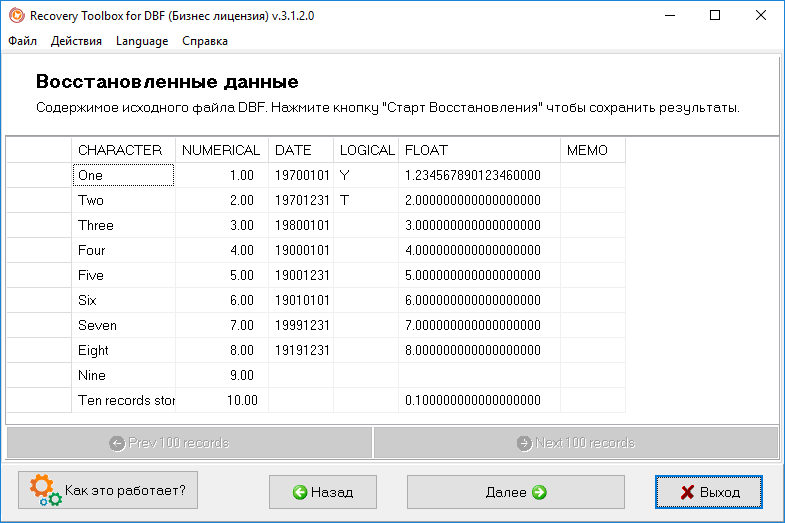Select the cell containing 'Eight'

(124, 350)
